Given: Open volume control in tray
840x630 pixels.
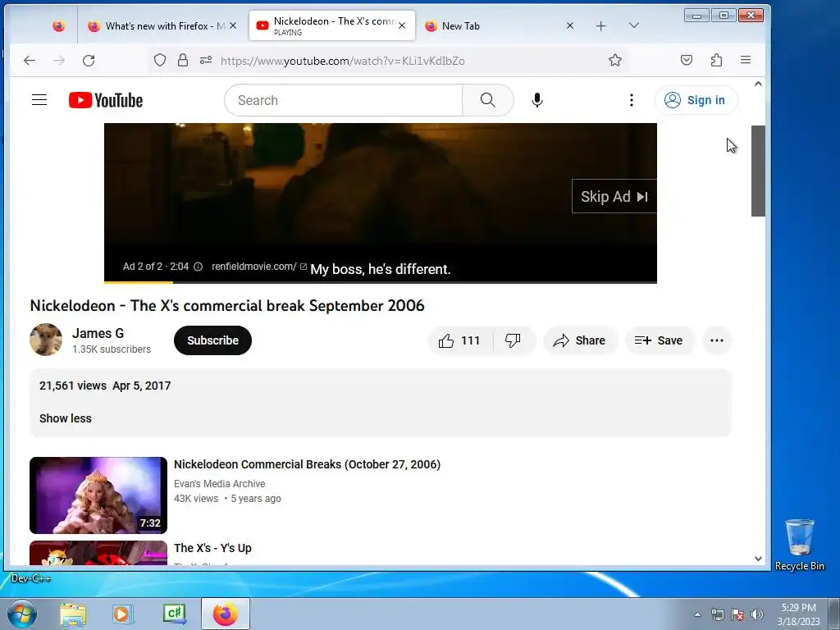Looking at the screenshot, I should click(x=756, y=615).
